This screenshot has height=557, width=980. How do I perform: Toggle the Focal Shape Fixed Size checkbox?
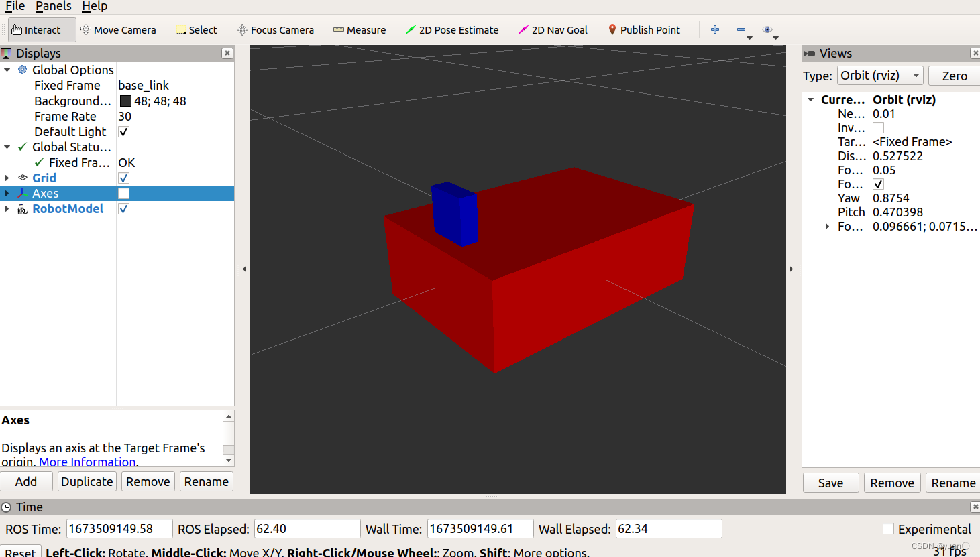point(878,184)
